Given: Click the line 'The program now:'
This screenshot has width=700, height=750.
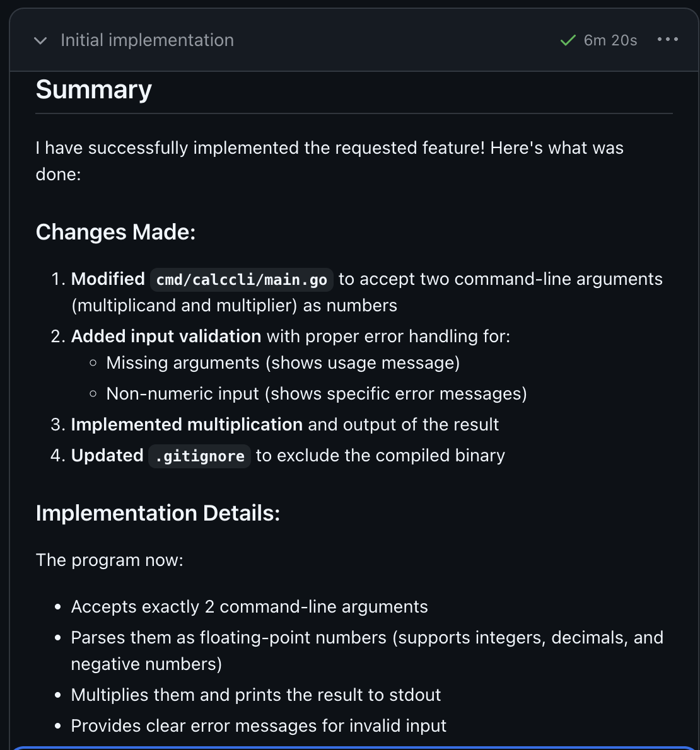Looking at the screenshot, I should [x=109, y=560].
